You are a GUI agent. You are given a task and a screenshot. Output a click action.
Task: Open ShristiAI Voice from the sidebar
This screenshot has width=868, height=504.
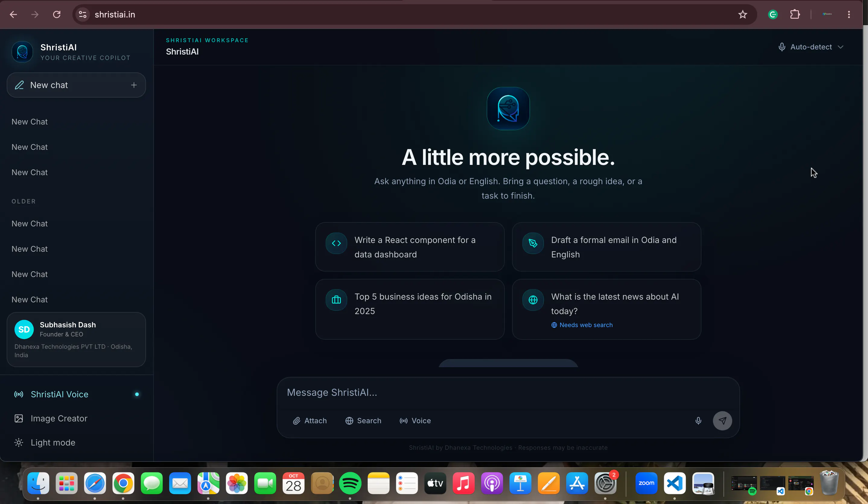coord(76,394)
